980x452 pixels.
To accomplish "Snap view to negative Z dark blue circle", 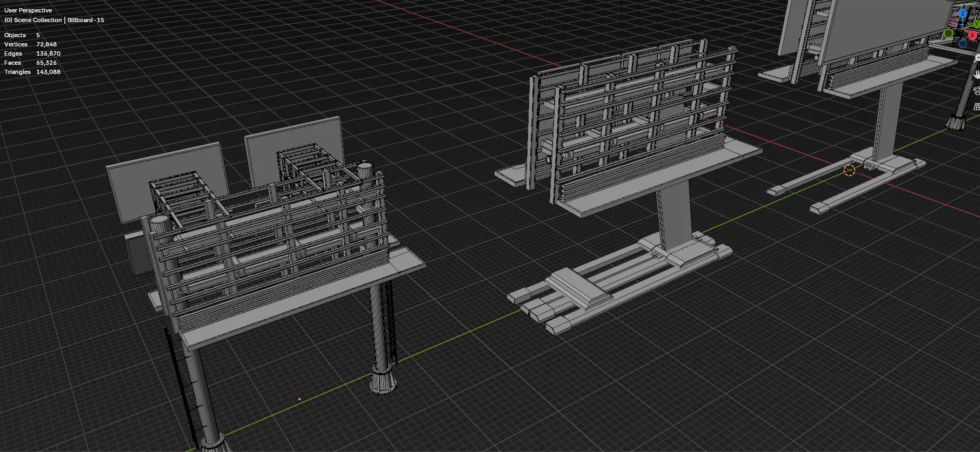I will tap(963, 44).
